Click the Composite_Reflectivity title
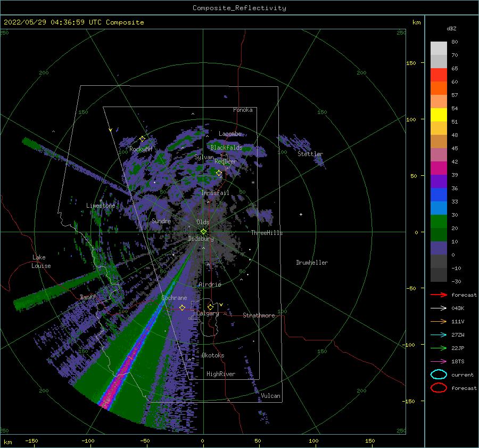 click(239, 8)
